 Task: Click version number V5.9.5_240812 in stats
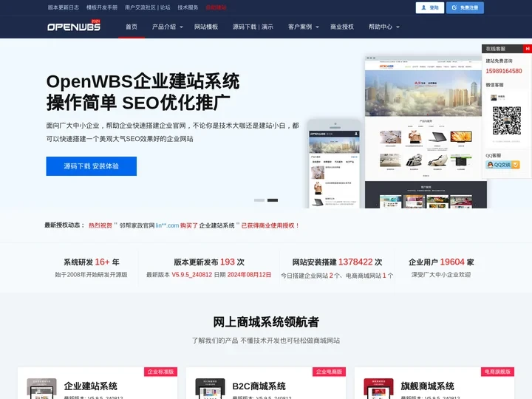pyautogui.click(x=191, y=274)
